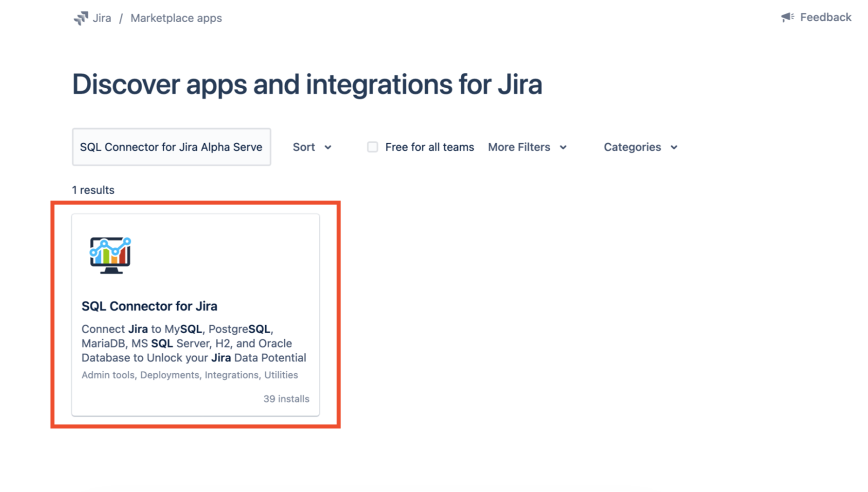Click the search input field
Image resolution: width=868 pixels, height=492 pixels.
(172, 147)
